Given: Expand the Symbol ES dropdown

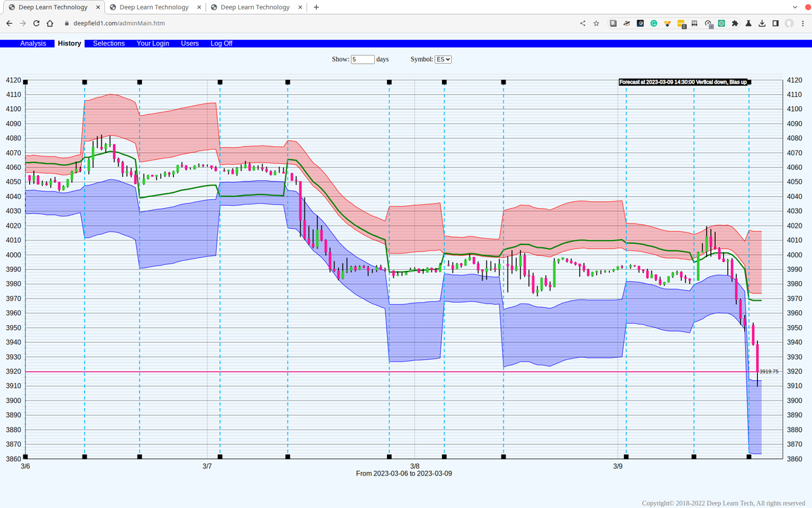Looking at the screenshot, I should pos(443,60).
